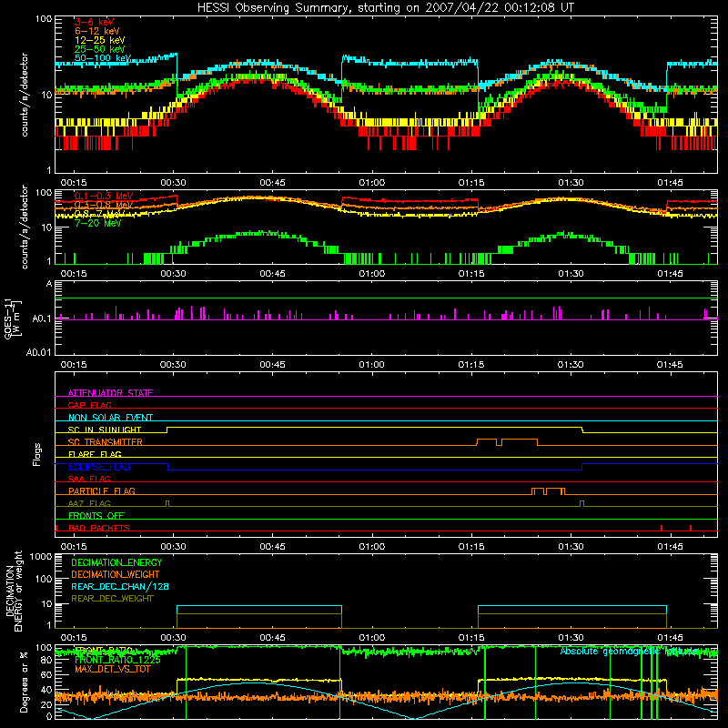The height and width of the screenshot is (728, 728).
Task: Select the GAP_FLAG label
Action: pos(89,405)
